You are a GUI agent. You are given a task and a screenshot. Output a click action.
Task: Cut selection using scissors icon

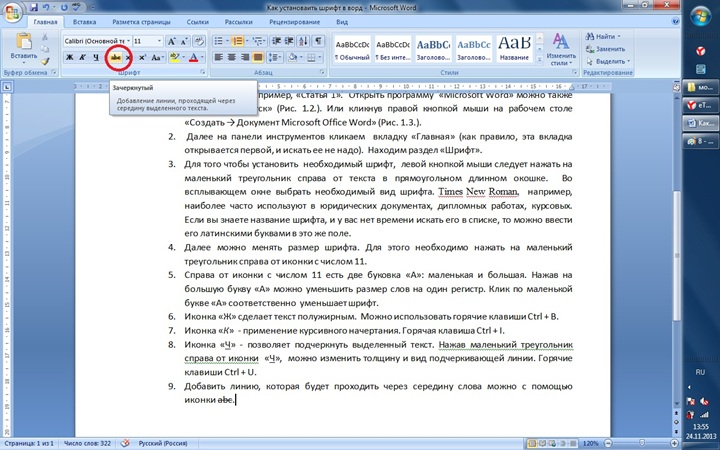[x=45, y=37]
